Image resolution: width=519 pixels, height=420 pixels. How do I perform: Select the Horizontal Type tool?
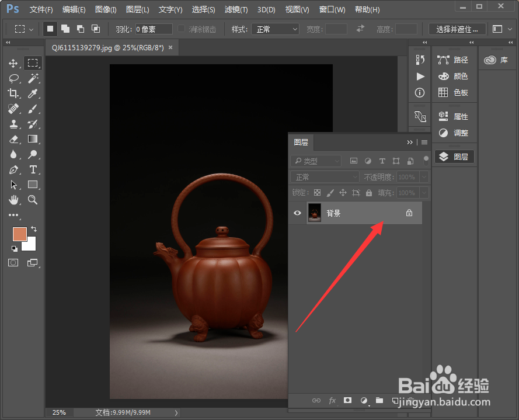[x=33, y=169]
